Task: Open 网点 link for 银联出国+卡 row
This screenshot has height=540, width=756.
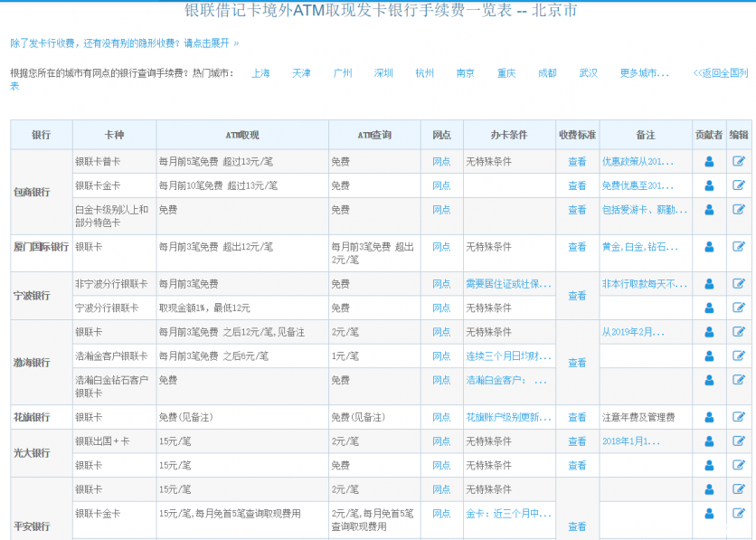Action: [441, 441]
